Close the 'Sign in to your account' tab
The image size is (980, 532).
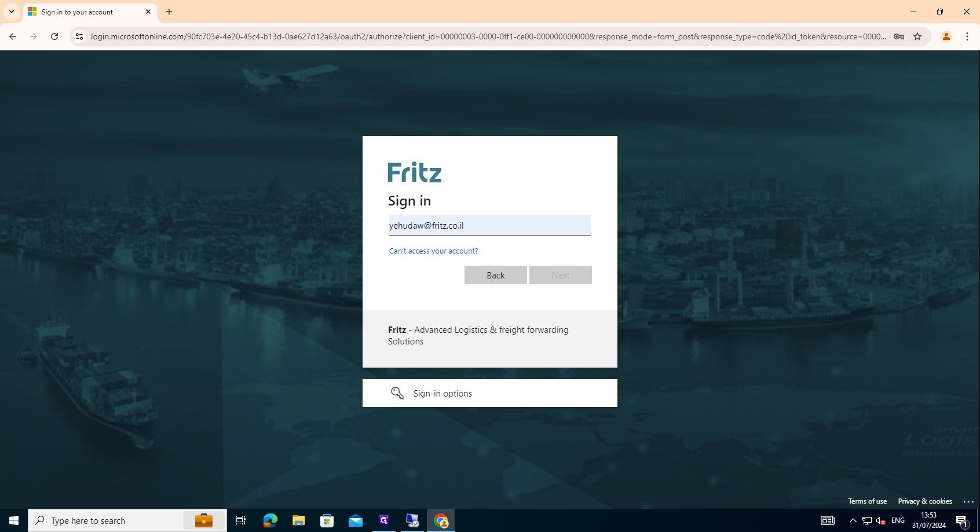[148, 12]
